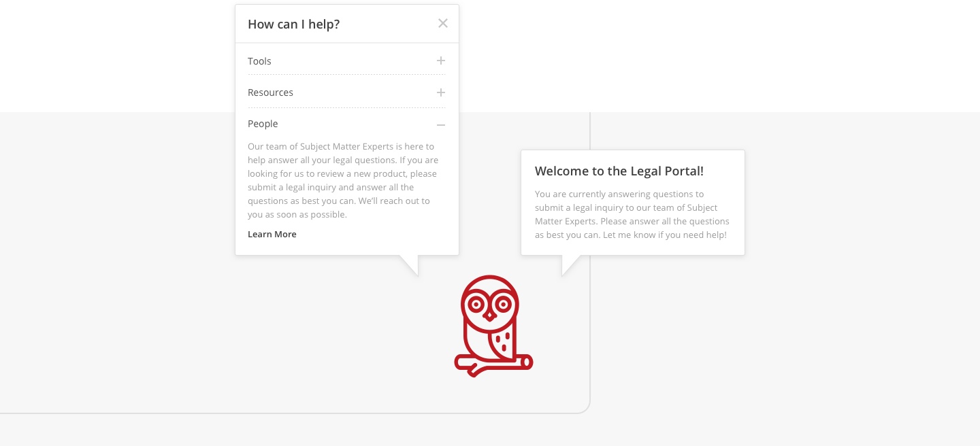Click the welcome bubble message text
This screenshot has width=980, height=446.
coord(632,214)
